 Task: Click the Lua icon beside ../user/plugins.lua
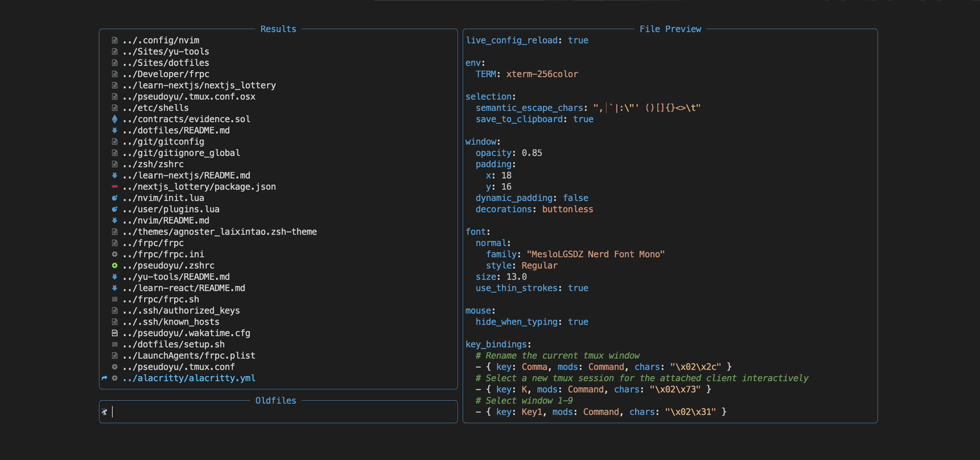(115, 209)
